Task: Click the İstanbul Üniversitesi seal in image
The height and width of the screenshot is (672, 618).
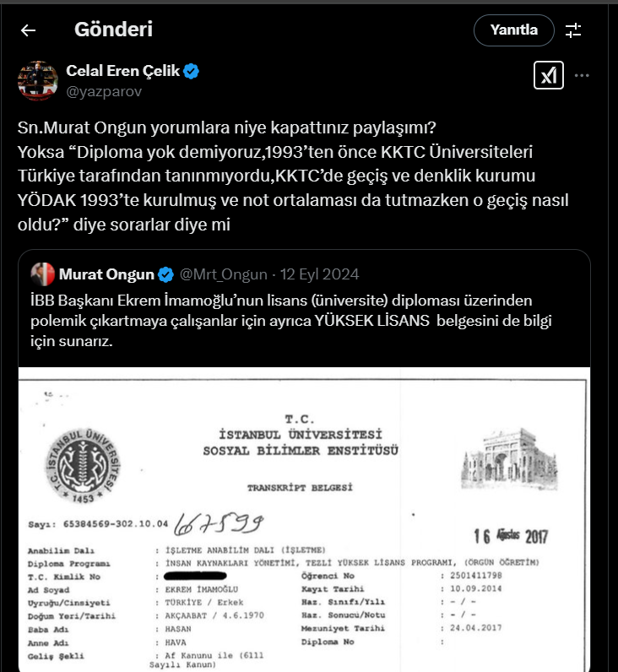Action: pyautogui.click(x=83, y=466)
